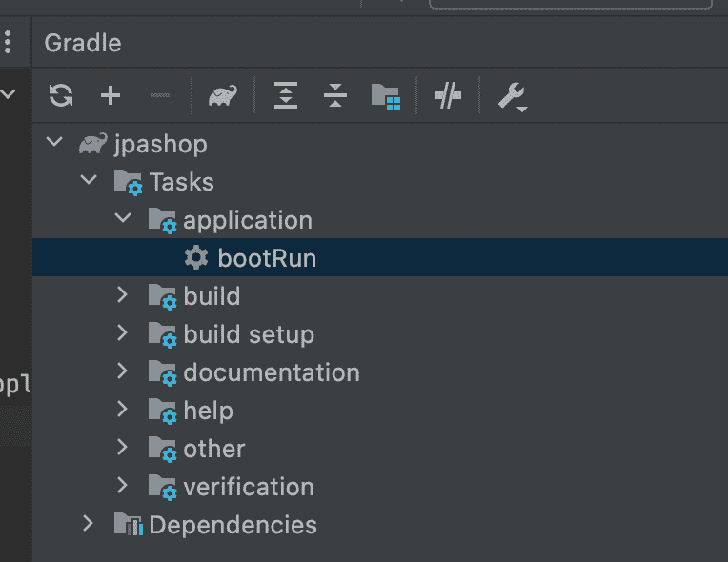Click the application folder icon
Screen dimensions: 728x562
163,220
